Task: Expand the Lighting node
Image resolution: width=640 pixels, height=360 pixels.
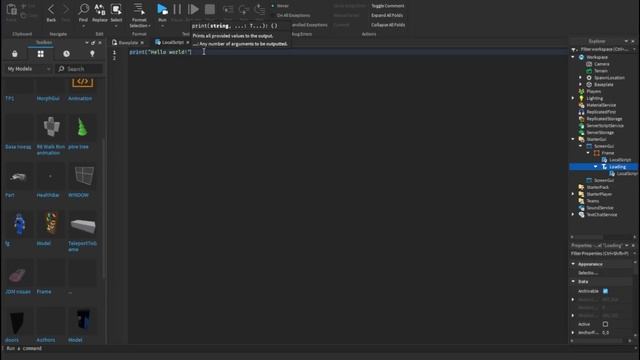Action: tap(573, 98)
